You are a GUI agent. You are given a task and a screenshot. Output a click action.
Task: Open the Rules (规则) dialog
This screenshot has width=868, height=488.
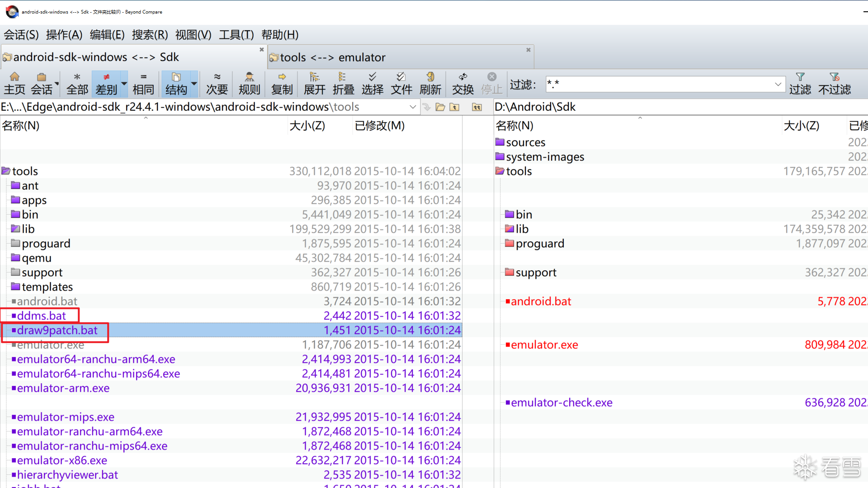click(250, 84)
